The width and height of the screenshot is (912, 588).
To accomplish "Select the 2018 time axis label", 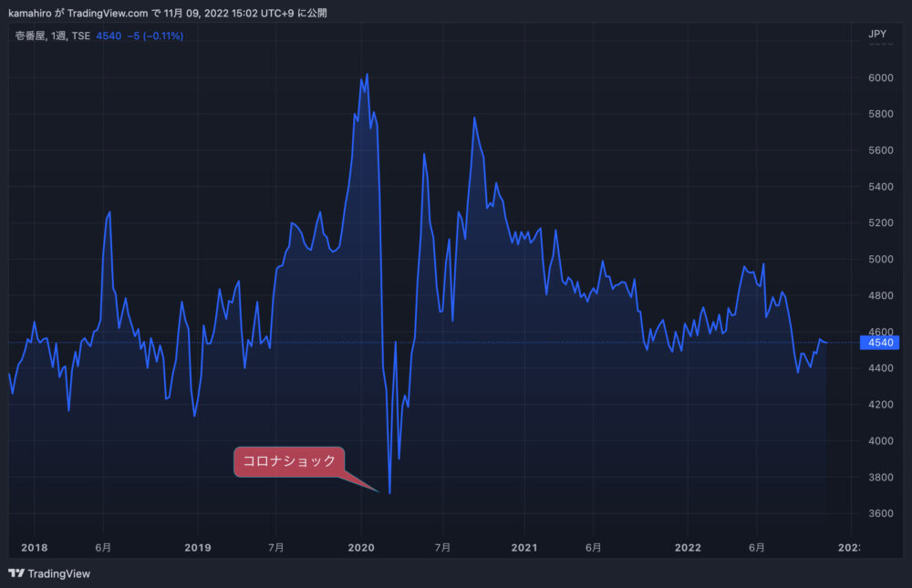I will [x=34, y=548].
